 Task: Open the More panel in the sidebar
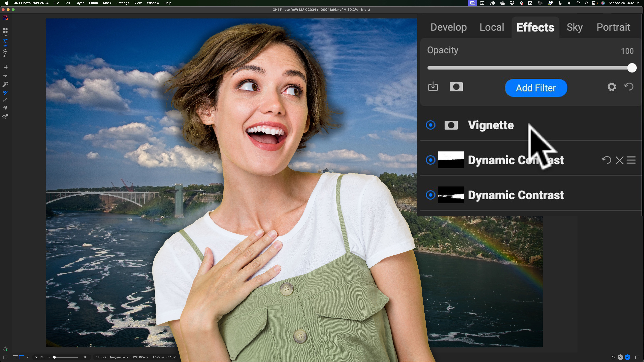click(5, 53)
